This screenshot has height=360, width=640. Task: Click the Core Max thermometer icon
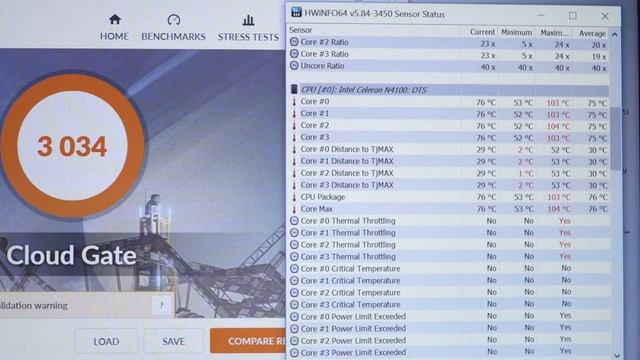(x=294, y=209)
